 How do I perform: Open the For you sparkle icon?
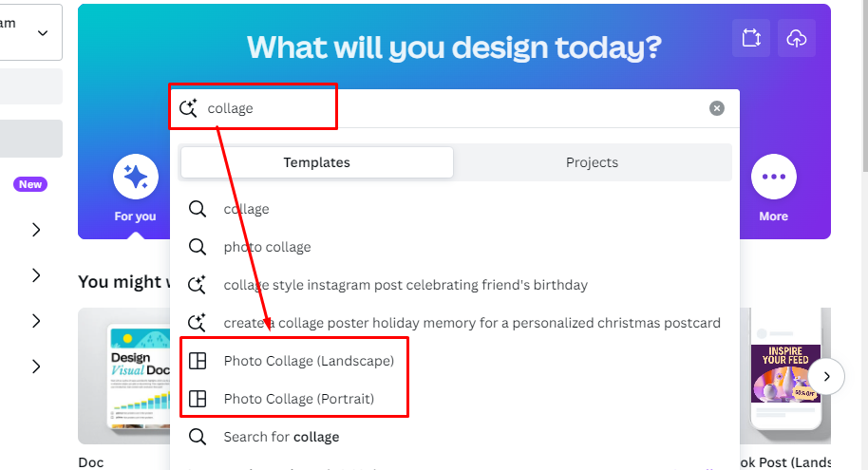coord(136,177)
